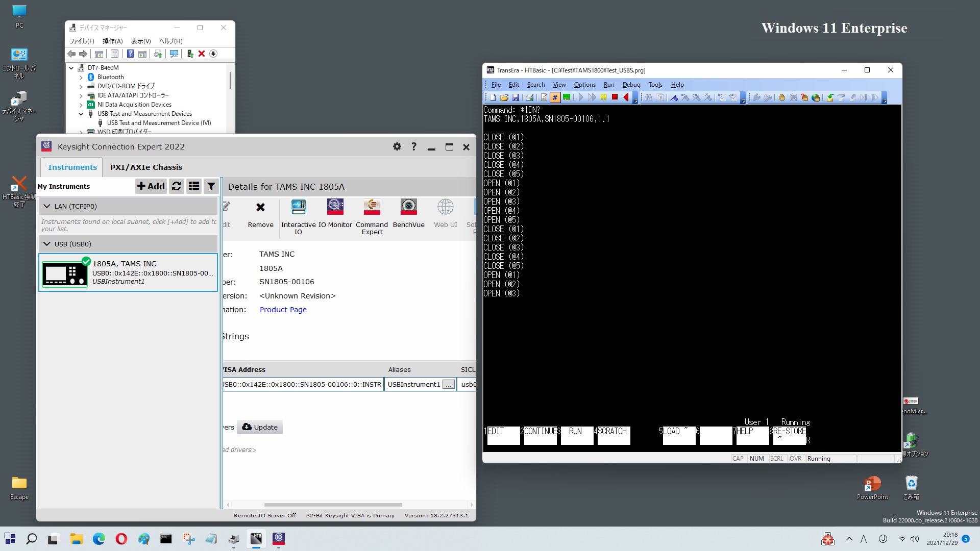Click the hand breakpoint icon in HTBasic toolbar
This screenshot has width=980, height=551.
781,97
